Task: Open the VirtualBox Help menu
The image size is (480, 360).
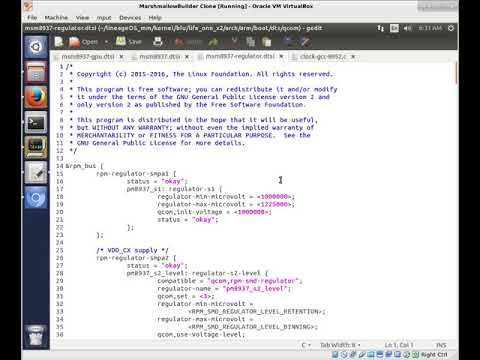Action: pos(155,17)
